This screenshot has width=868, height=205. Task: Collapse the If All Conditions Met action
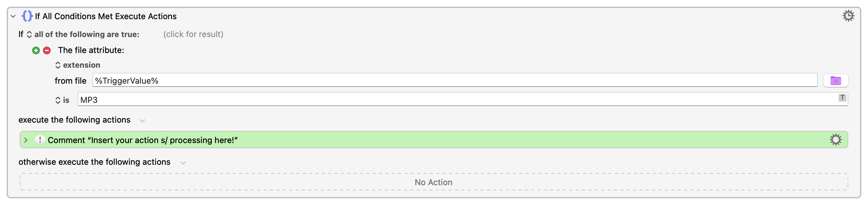(13, 16)
